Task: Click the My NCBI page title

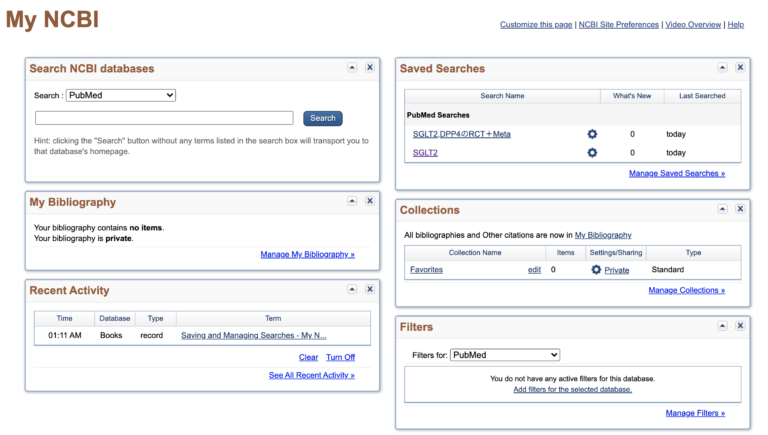Action: click(52, 20)
